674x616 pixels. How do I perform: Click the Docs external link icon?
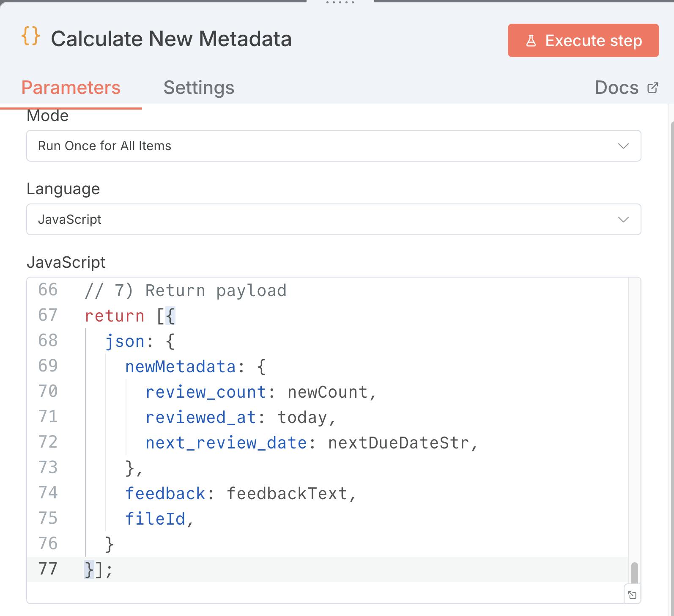(x=652, y=88)
